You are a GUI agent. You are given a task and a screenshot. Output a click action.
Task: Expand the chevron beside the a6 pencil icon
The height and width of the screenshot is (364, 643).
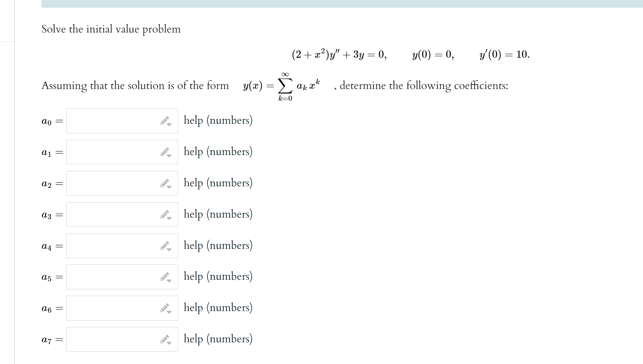(169, 311)
